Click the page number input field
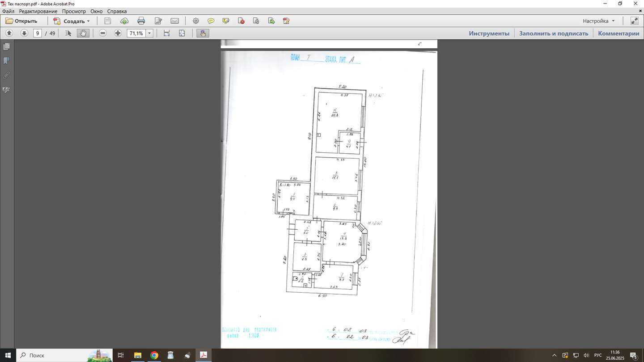Viewport: 644px width, 362px height. point(38,33)
